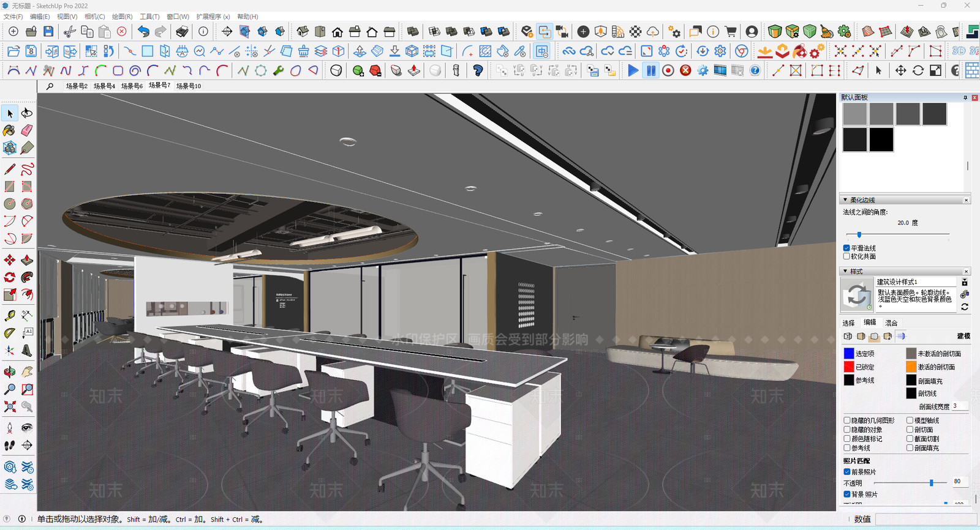
Task: Check the 隐藏的几何图形 checkbox
Action: click(x=847, y=420)
